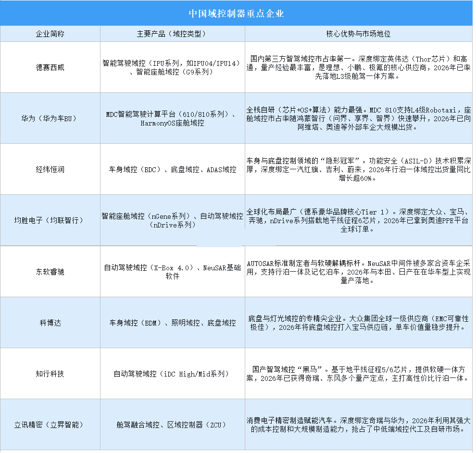Click the title 中国域控制器重点企业
476x453 pixels.
click(x=236, y=13)
